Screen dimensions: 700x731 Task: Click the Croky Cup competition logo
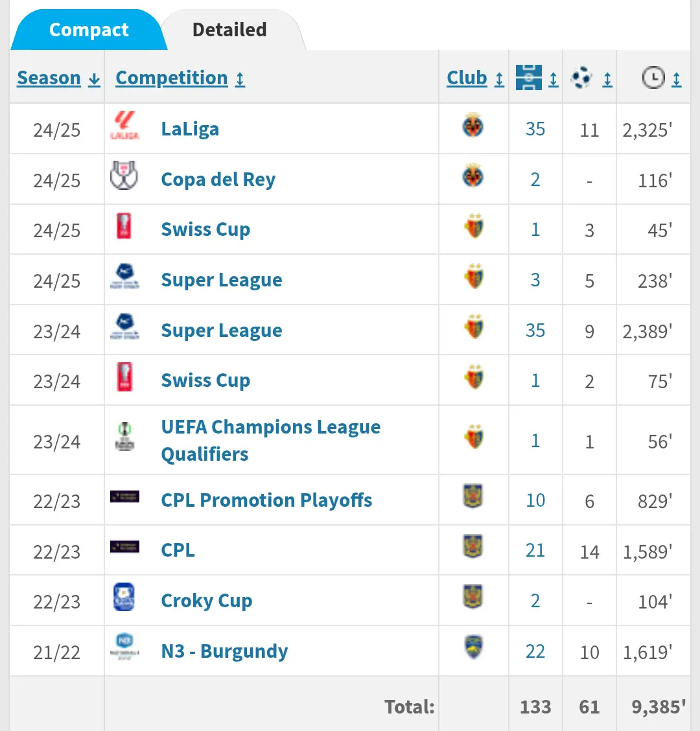click(x=124, y=598)
